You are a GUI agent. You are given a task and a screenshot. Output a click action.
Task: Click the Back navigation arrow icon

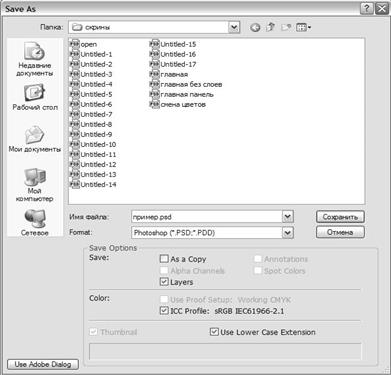[255, 27]
